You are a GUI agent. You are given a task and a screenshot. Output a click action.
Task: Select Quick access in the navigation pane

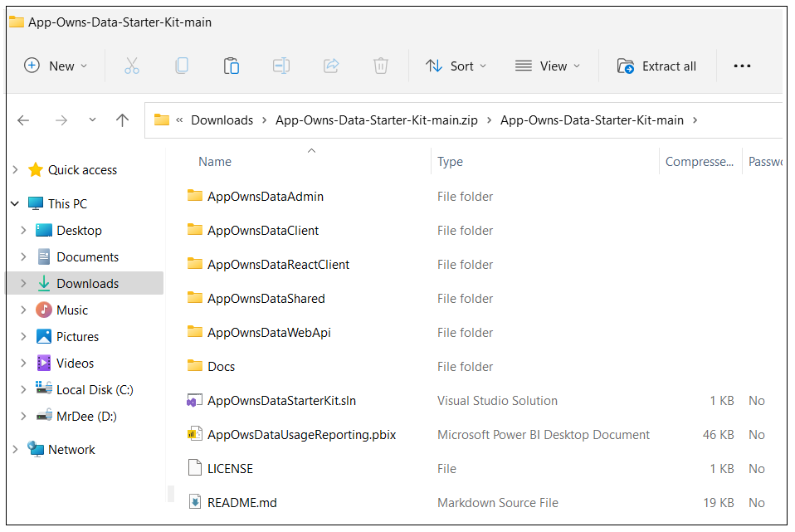(83, 170)
